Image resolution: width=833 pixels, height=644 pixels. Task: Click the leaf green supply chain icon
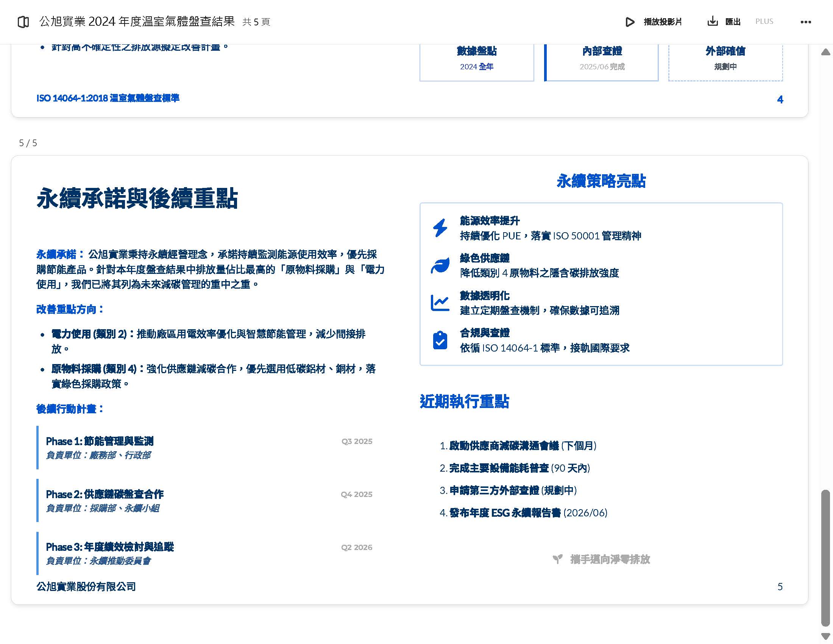coord(440,266)
